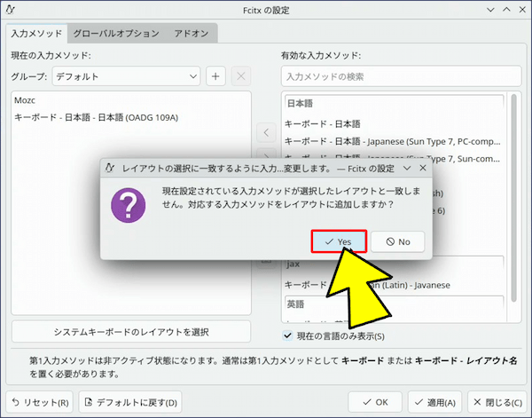Click the dialog title bar dropdown arrow
532x418 pixels.
(x=407, y=167)
